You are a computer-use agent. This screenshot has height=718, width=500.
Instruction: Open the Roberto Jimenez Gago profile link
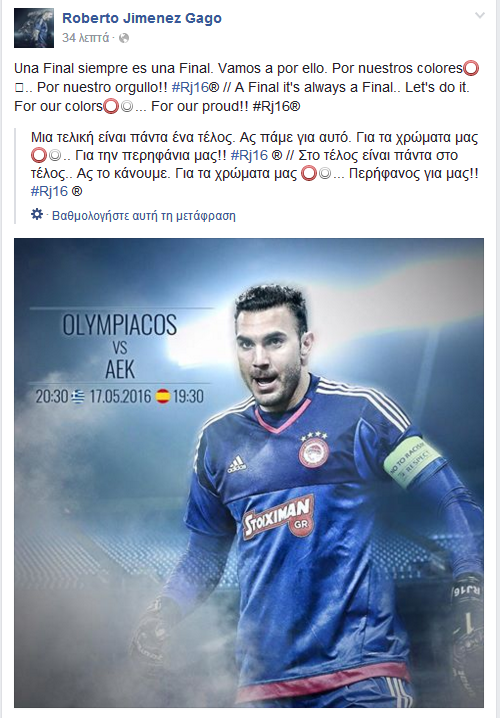tap(142, 18)
